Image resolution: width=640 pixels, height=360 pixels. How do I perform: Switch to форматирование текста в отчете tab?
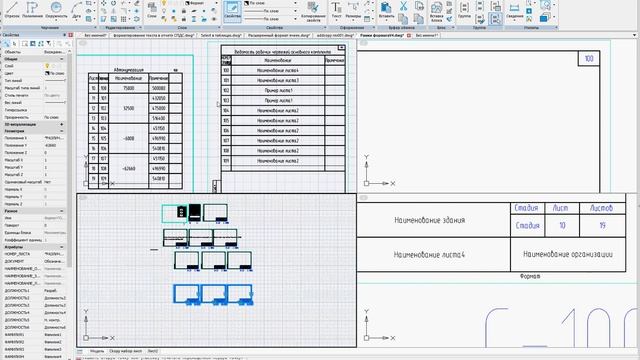coord(153,36)
